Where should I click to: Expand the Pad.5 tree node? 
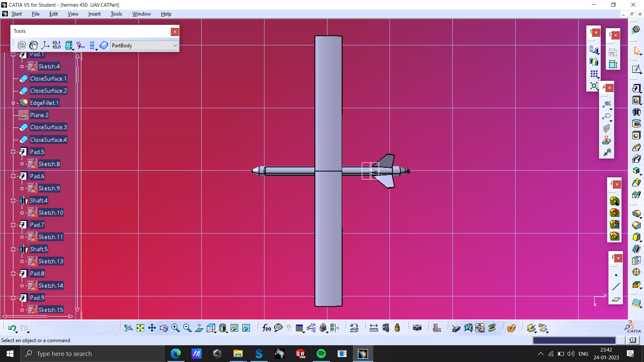[x=13, y=152]
